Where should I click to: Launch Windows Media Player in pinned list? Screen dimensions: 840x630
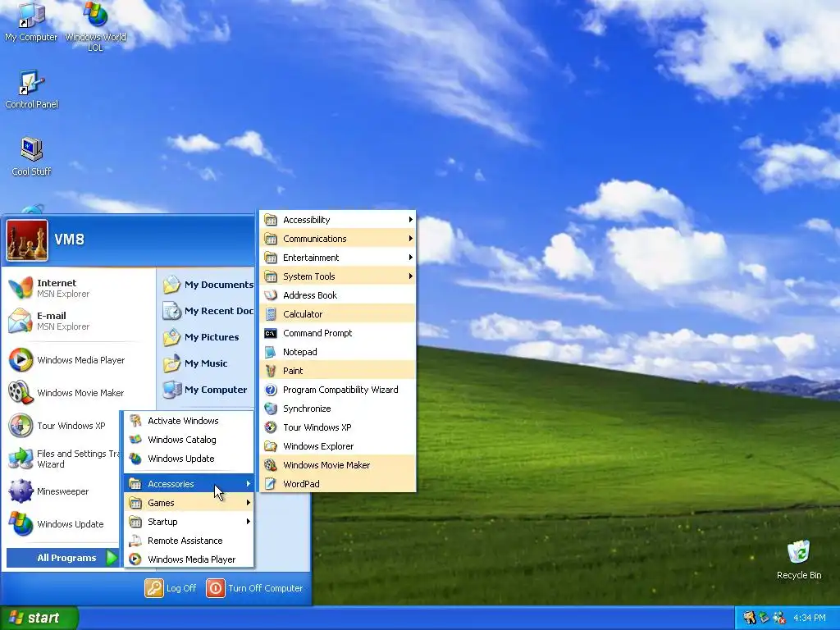pyautogui.click(x=78, y=360)
